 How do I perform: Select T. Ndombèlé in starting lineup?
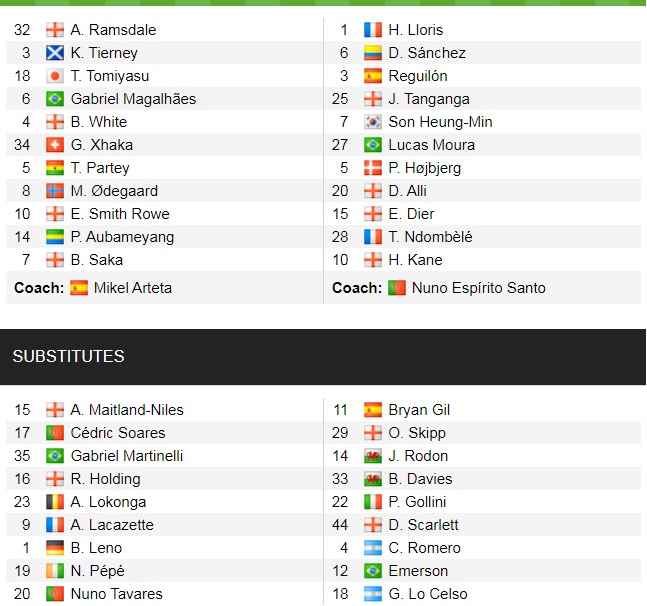pos(430,237)
